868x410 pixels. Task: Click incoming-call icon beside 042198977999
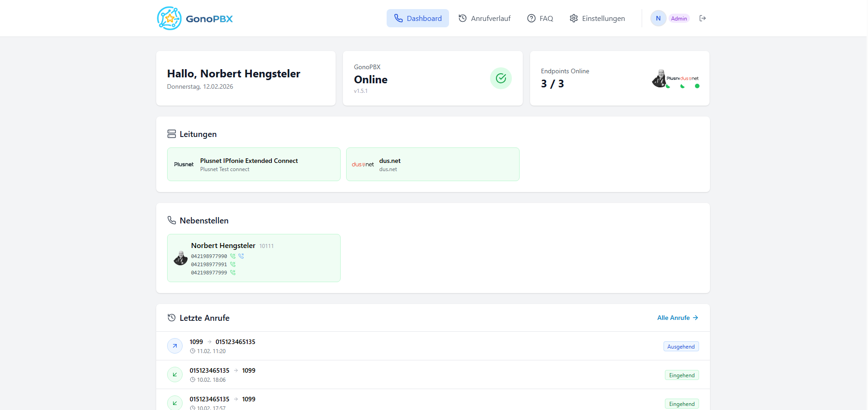[233, 272]
